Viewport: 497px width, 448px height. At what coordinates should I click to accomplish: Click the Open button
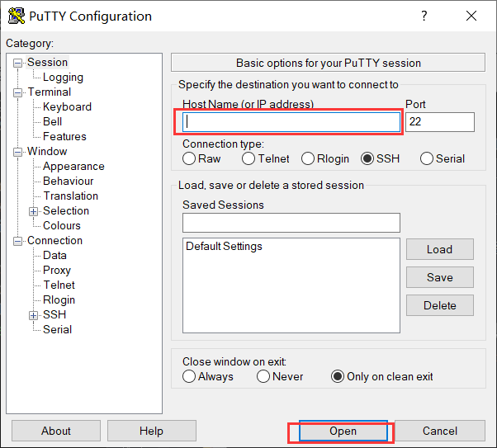[x=343, y=431]
